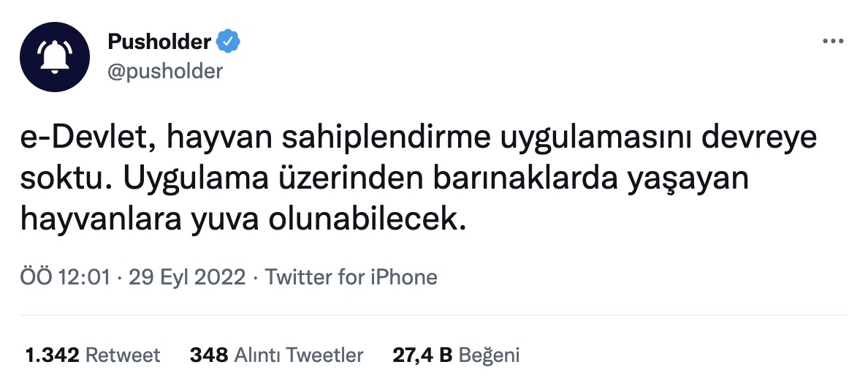The image size is (868, 389).
Task: View the 27,4 B likes number
Action: (x=422, y=355)
